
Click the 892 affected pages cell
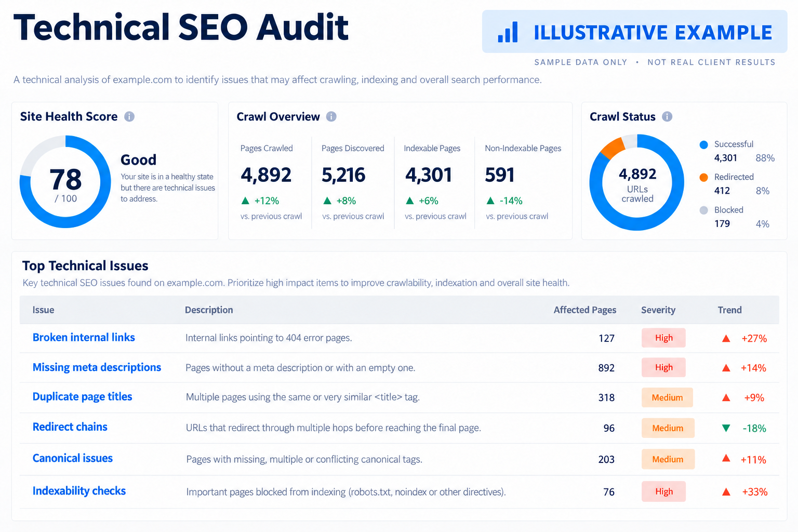click(x=606, y=368)
